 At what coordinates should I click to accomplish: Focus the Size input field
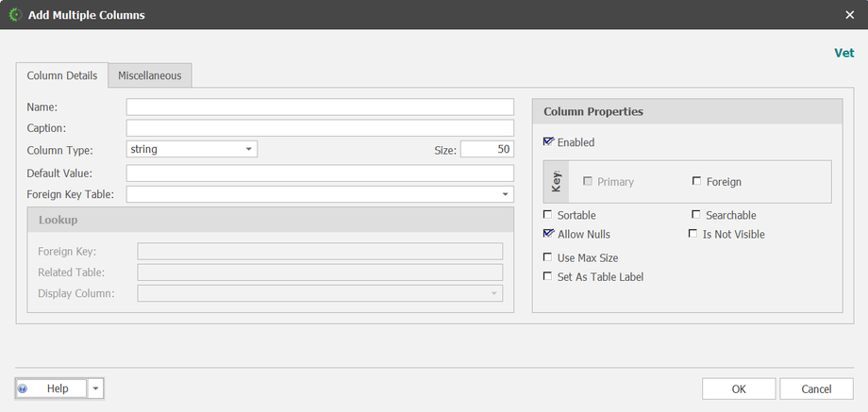(487, 149)
